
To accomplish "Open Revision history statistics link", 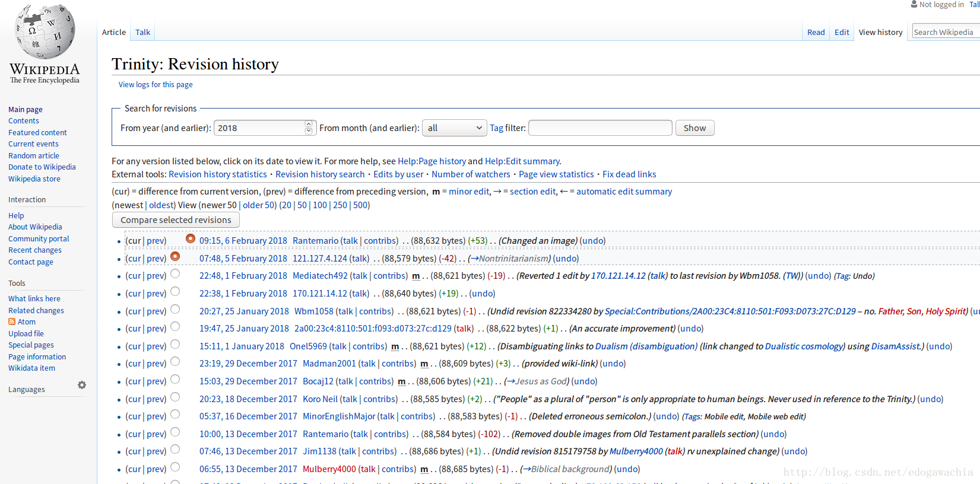I will pyautogui.click(x=218, y=174).
